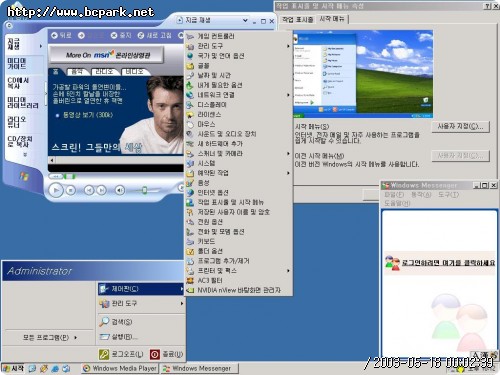The width and height of the screenshot is (500, 375).
Task: Open the 라이센스 menu item
Action: click(239, 114)
